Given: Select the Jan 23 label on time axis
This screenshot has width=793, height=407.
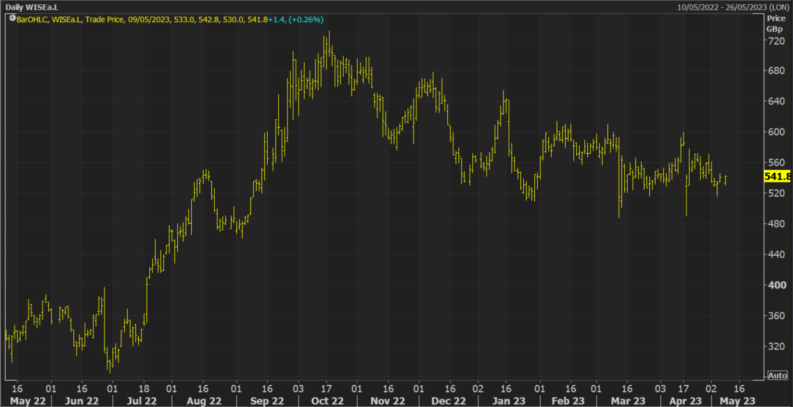Looking at the screenshot, I should (x=508, y=400).
